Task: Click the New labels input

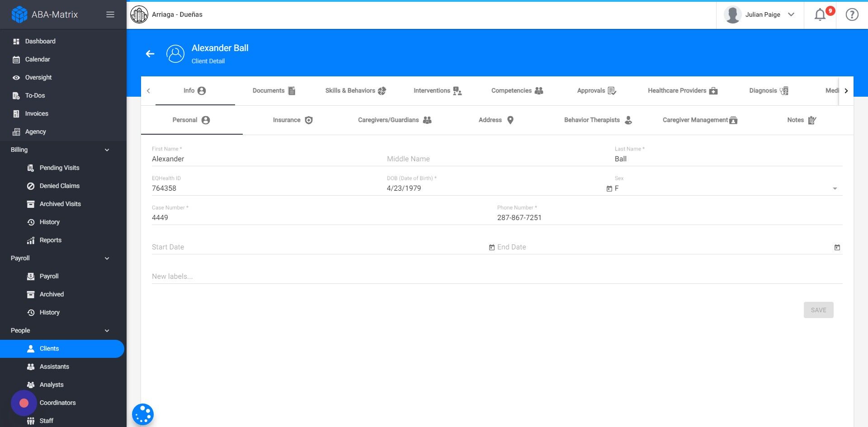Action: point(497,277)
